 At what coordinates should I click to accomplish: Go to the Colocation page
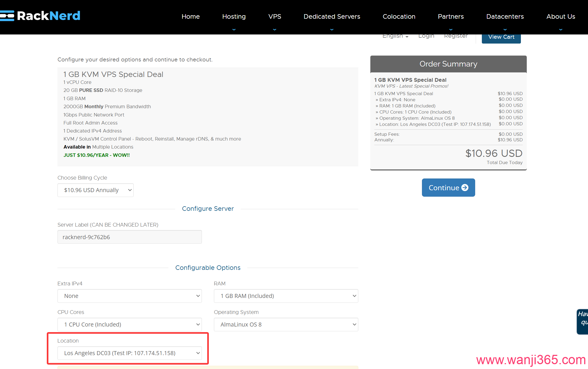pos(399,17)
